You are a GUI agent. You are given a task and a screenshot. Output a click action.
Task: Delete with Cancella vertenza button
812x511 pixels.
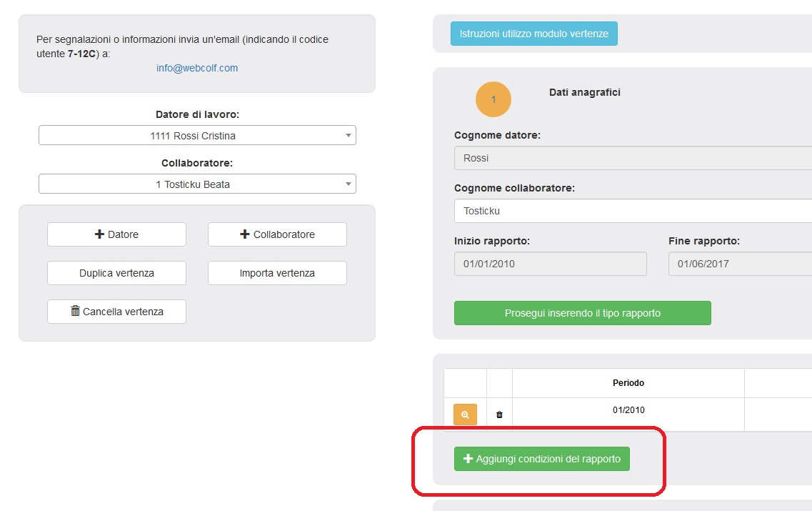click(x=116, y=312)
